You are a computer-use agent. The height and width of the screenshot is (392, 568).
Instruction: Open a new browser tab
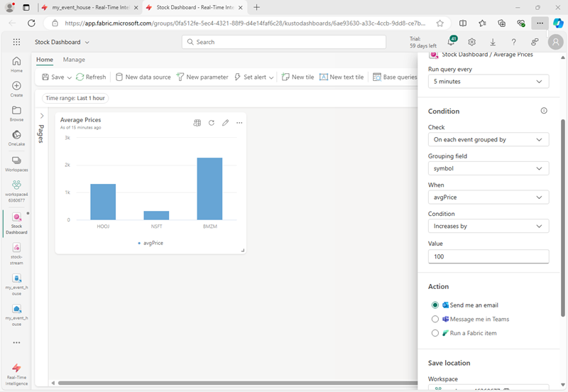click(256, 7)
